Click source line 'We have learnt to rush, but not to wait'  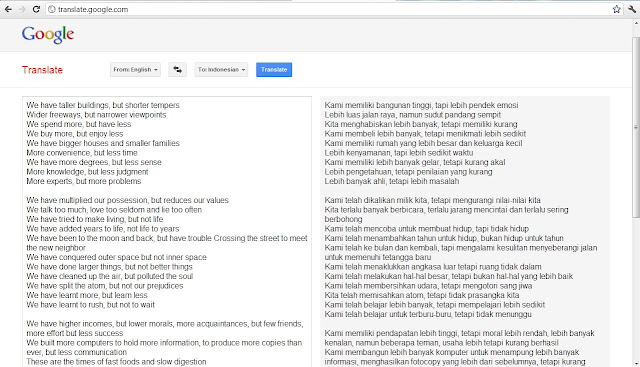91,305
